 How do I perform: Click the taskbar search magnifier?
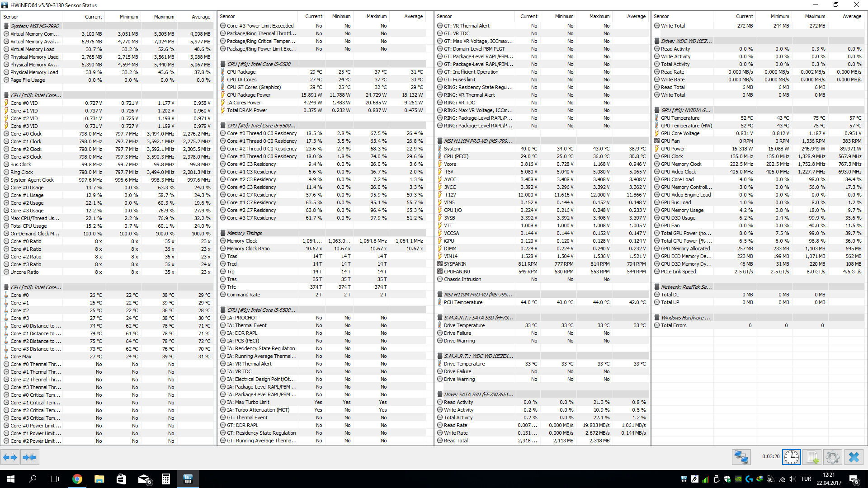(33, 479)
